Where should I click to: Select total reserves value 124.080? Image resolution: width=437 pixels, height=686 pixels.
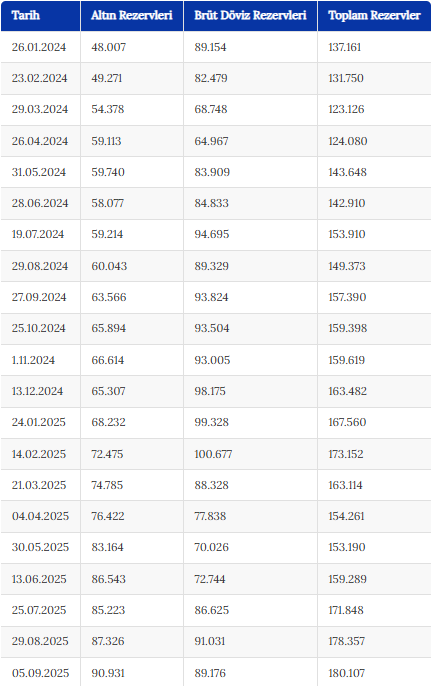coord(348,141)
